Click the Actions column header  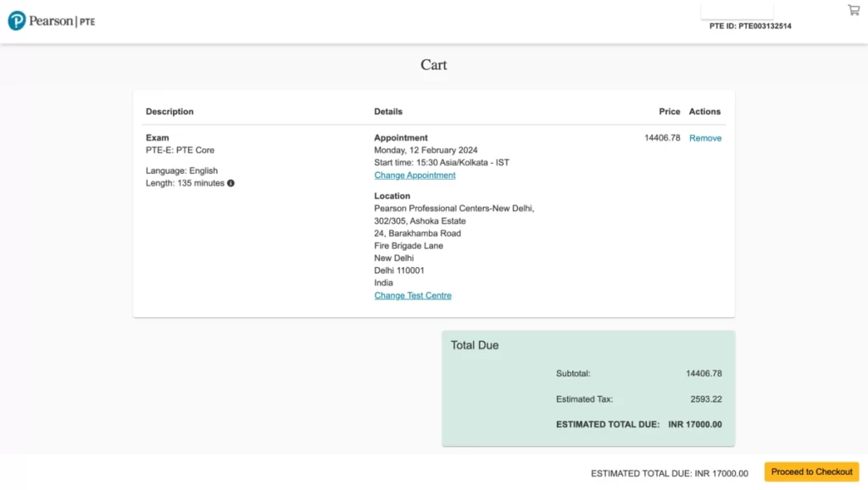(x=704, y=112)
